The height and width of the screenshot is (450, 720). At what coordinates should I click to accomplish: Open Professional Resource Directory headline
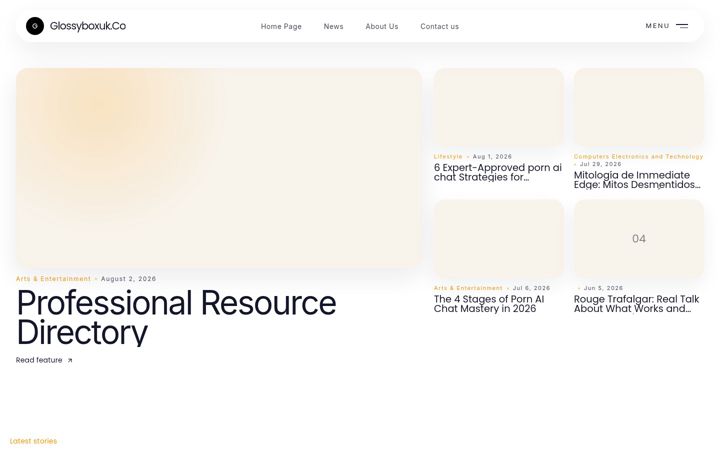point(176,317)
